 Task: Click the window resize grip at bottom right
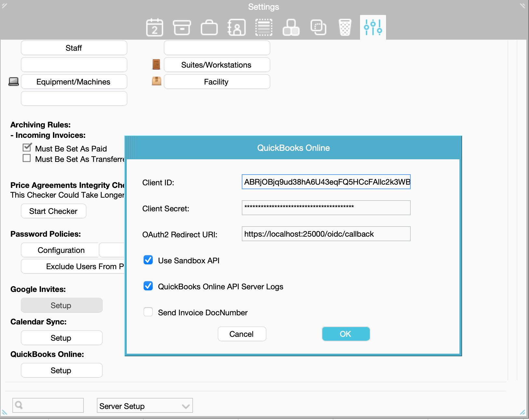tap(523, 412)
